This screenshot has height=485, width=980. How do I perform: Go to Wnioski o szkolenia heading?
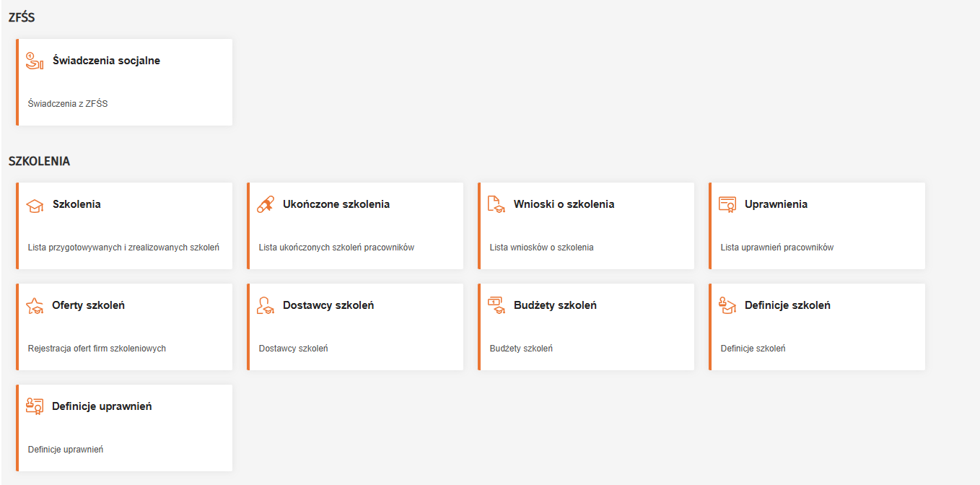pyautogui.click(x=564, y=204)
